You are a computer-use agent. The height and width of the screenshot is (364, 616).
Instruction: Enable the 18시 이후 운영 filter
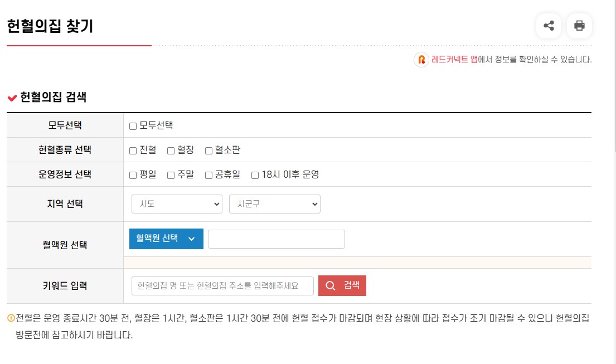point(255,174)
